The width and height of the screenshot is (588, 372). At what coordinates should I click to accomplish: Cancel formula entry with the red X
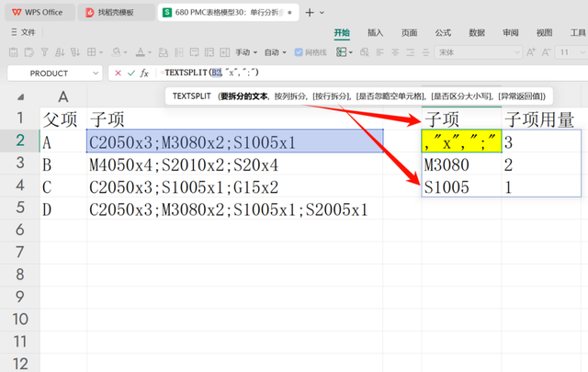[x=117, y=72]
